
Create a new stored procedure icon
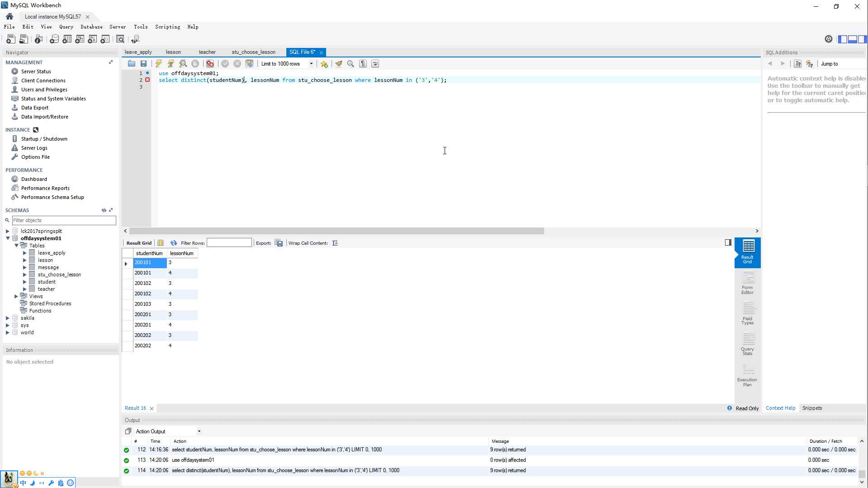coord(92,39)
